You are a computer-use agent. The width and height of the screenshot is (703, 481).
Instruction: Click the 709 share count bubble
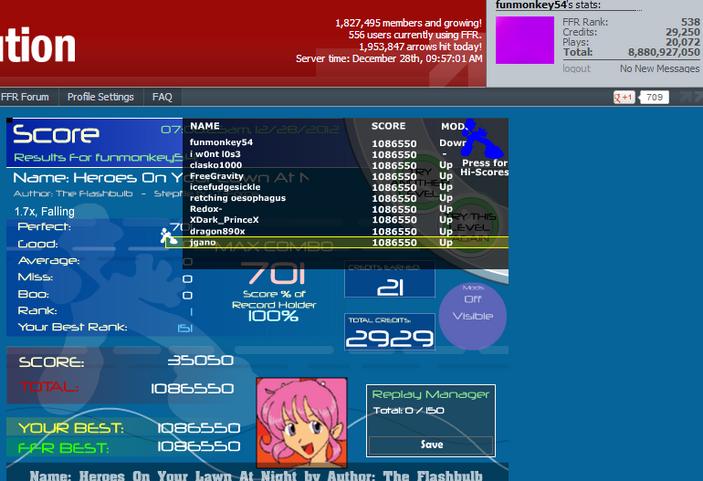[654, 97]
